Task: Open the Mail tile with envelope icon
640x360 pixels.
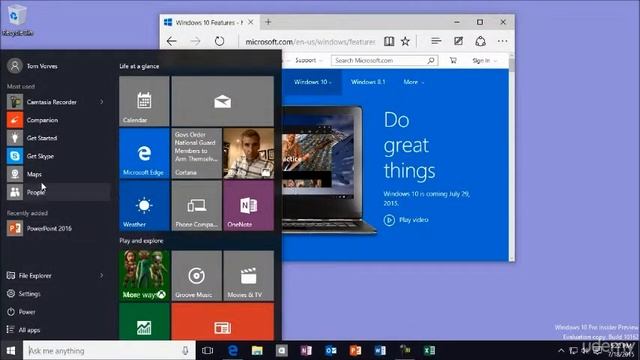Action: tap(222, 101)
